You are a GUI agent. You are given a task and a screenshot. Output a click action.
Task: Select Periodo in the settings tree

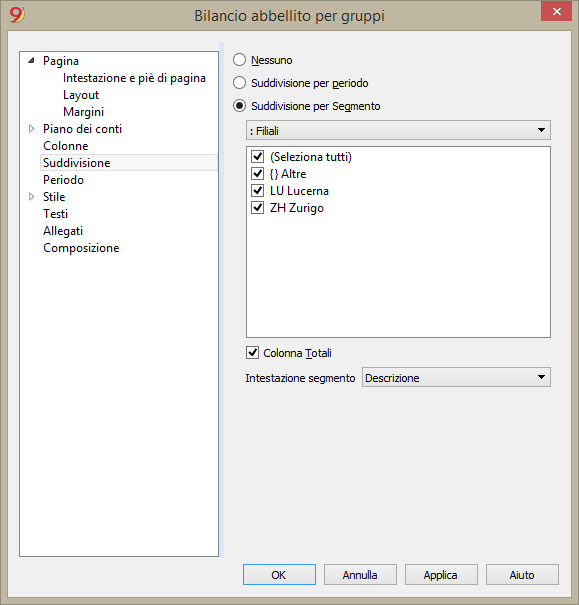click(x=63, y=180)
